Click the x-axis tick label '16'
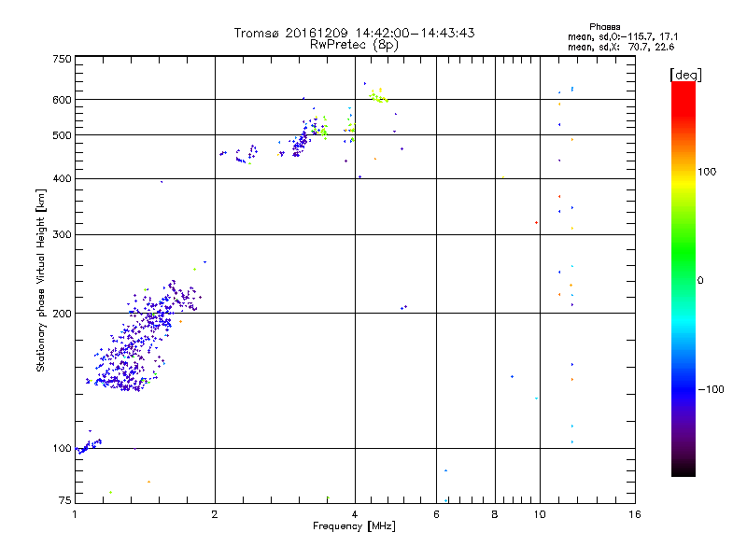The image size is (747, 560). (635, 514)
